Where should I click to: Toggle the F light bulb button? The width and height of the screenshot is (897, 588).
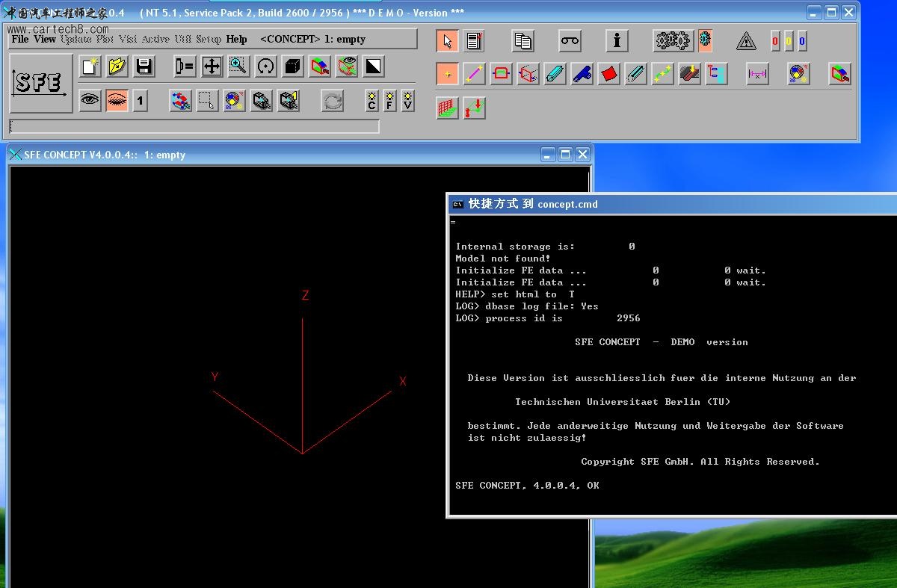[x=389, y=100]
